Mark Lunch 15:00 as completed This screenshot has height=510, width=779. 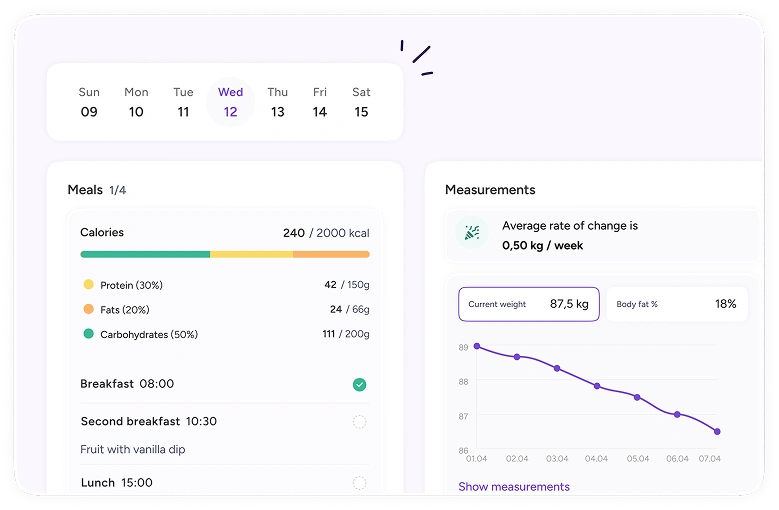(360, 483)
